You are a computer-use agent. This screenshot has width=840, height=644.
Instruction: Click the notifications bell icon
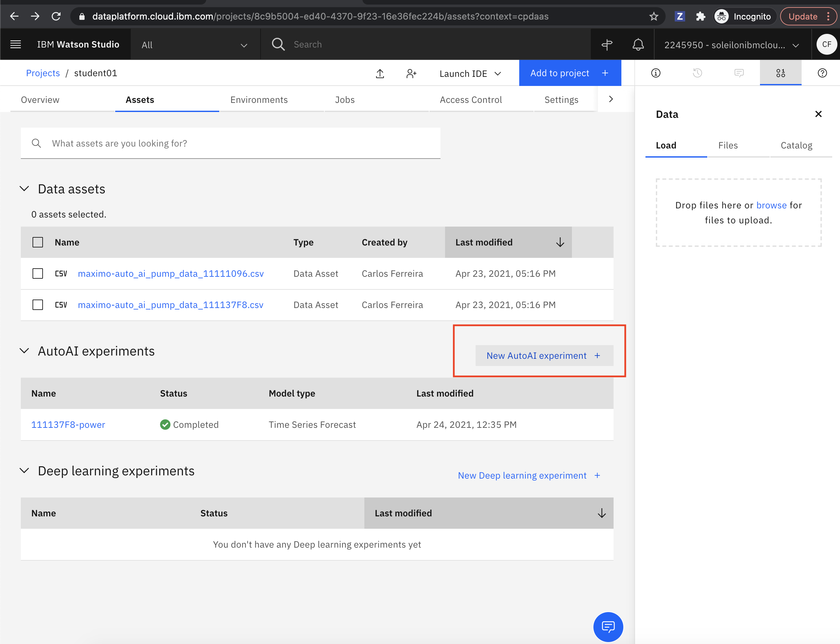coord(637,44)
